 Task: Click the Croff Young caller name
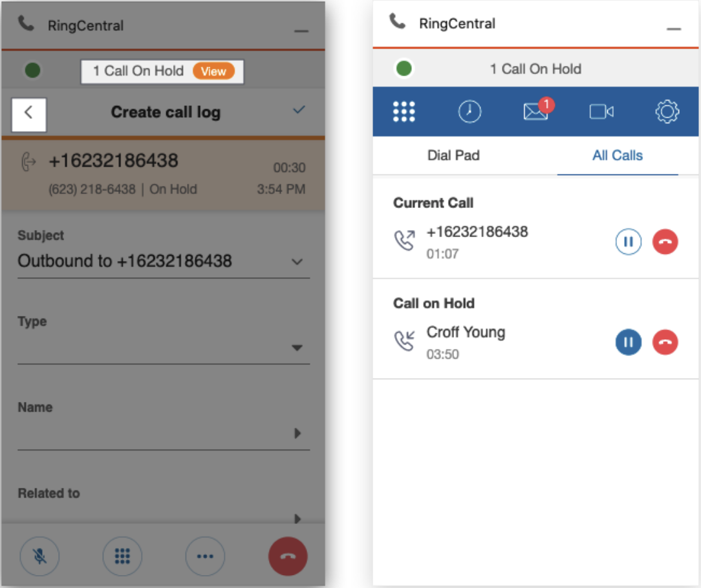click(466, 332)
